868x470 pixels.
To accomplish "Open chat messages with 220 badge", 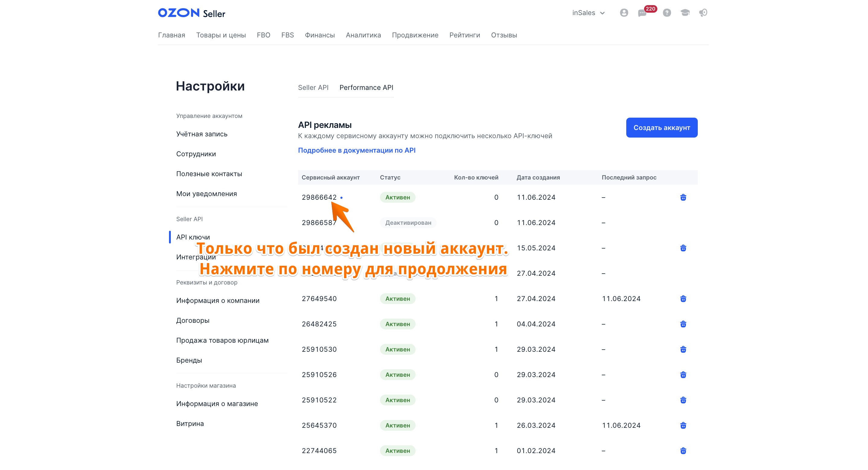I will 642,13.
